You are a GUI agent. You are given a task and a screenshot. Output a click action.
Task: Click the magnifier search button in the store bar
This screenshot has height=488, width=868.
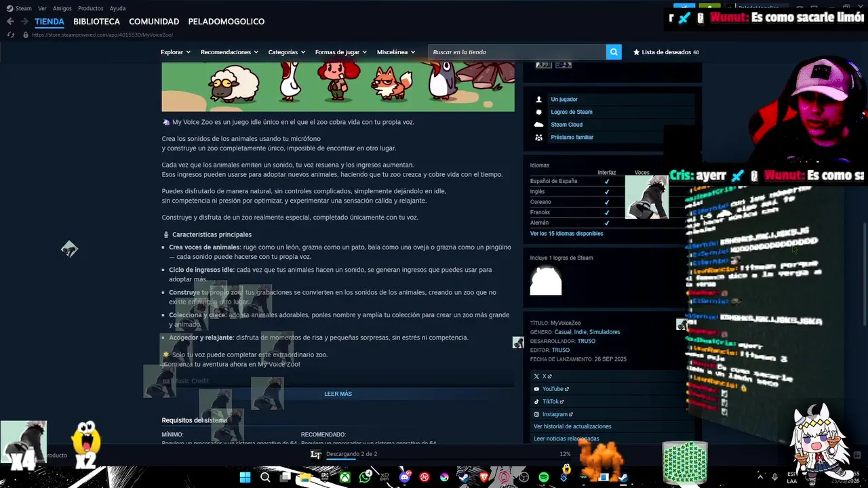coord(614,52)
